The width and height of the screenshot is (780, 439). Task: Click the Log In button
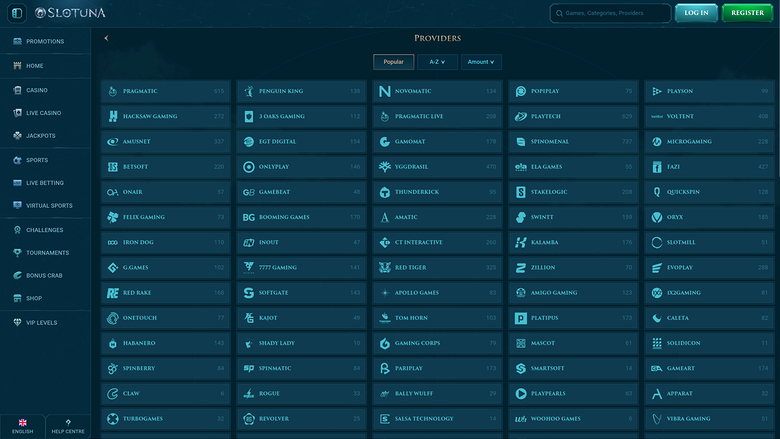click(696, 13)
